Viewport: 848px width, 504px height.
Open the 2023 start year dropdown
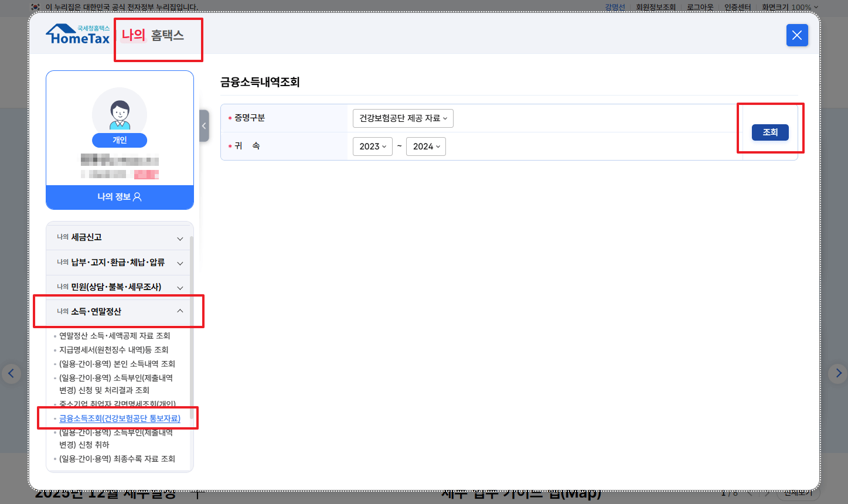[x=372, y=146]
